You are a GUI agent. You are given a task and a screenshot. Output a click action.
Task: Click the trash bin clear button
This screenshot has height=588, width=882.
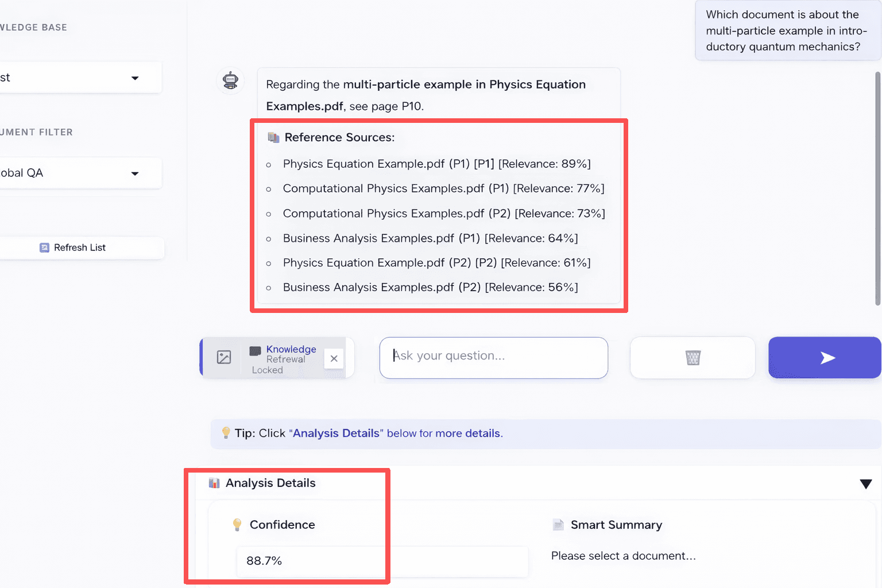693,358
